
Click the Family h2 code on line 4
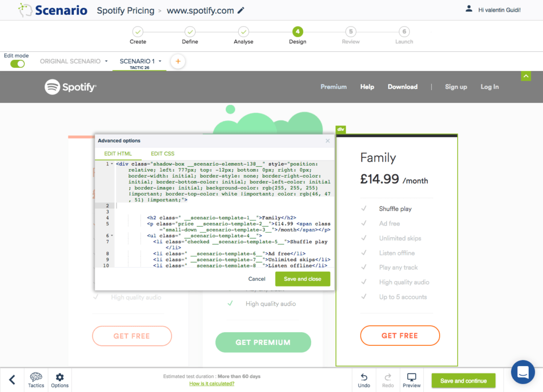point(222,218)
